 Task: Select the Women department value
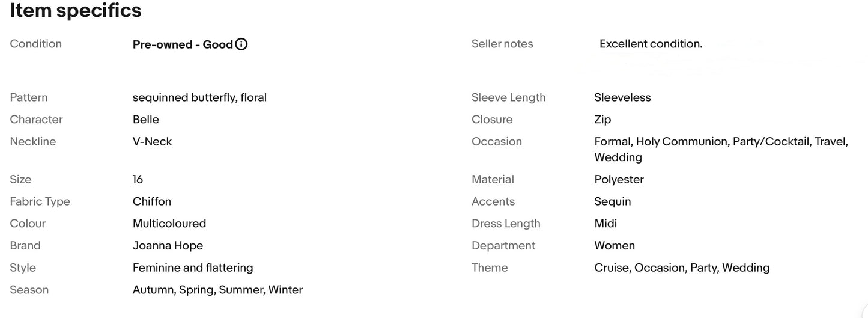pos(615,246)
